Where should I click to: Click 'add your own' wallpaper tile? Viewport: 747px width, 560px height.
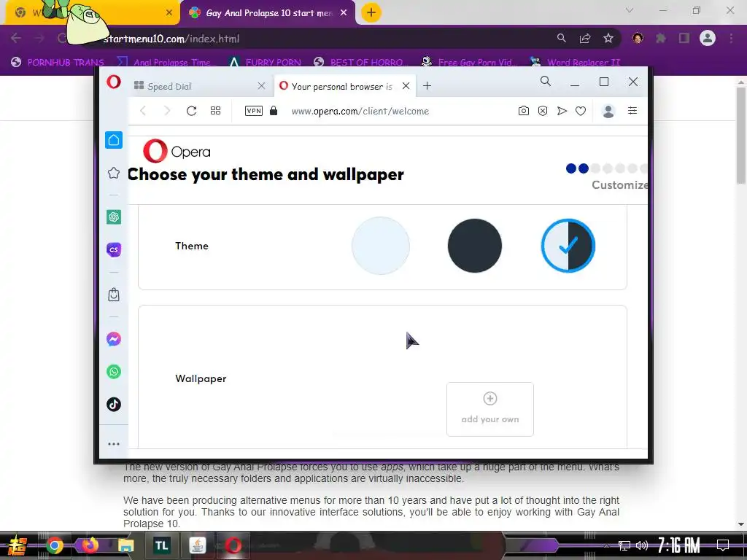(490, 409)
